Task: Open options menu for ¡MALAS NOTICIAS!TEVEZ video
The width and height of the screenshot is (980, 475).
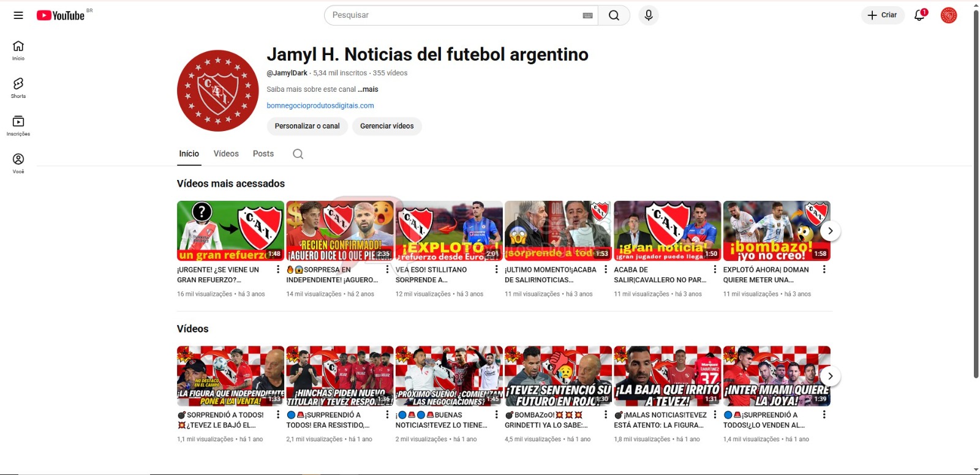Action: tap(715, 414)
